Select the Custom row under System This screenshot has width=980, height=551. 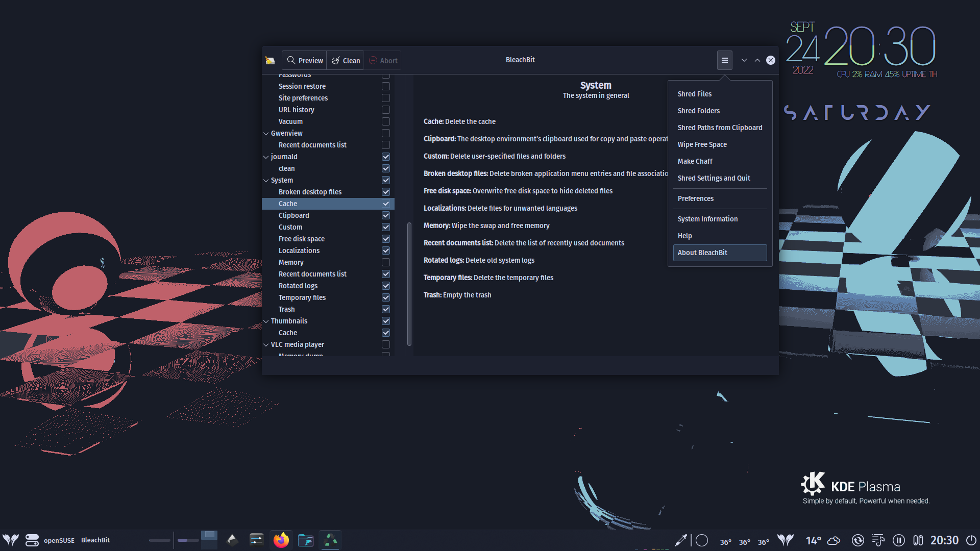pos(328,227)
